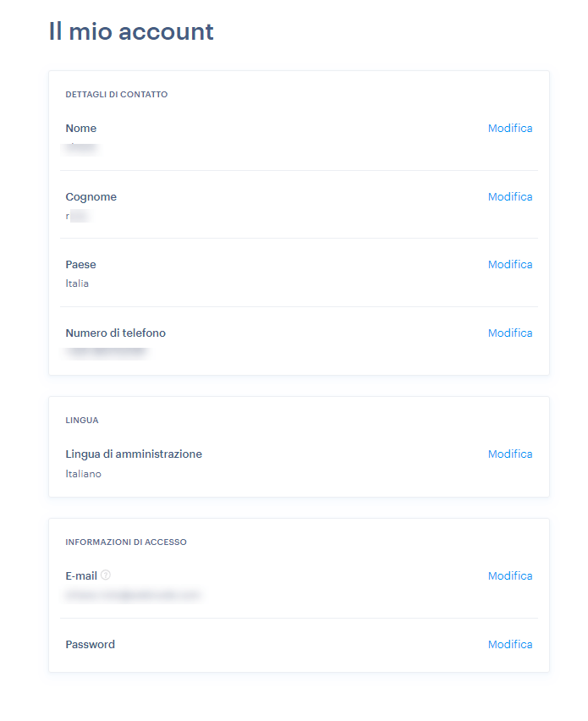
Task: Click the Lingua section header
Action: tap(82, 421)
